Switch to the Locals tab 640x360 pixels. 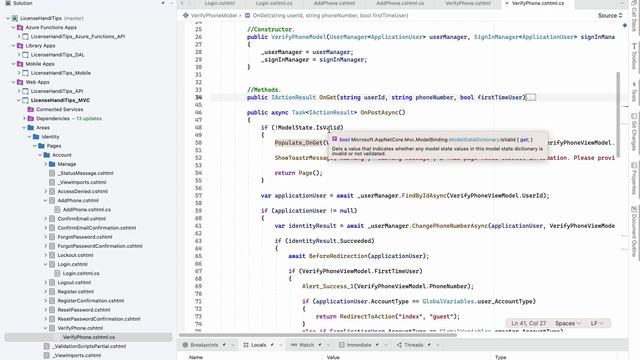tap(259, 345)
